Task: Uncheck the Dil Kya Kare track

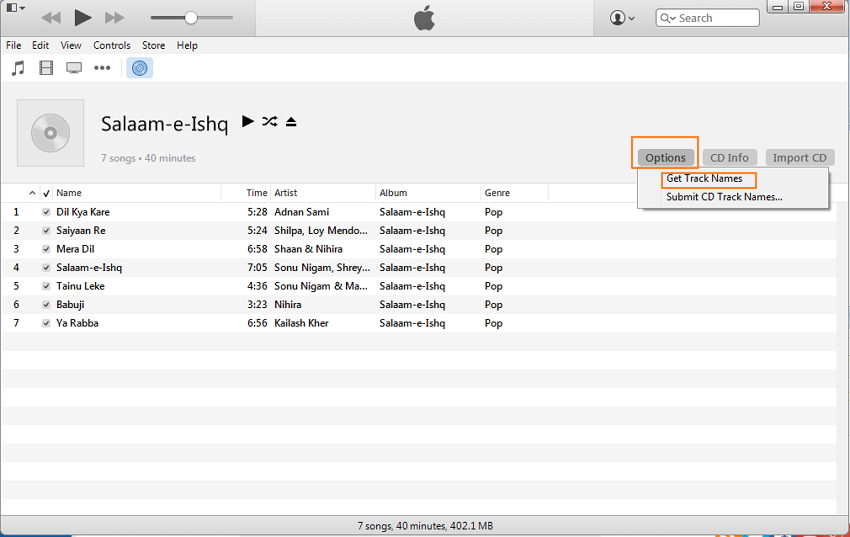Action: [46, 212]
